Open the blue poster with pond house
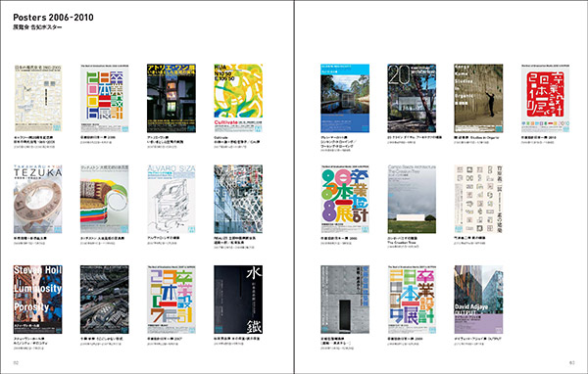Viewport: 588px width, 374px height. (x=345, y=98)
